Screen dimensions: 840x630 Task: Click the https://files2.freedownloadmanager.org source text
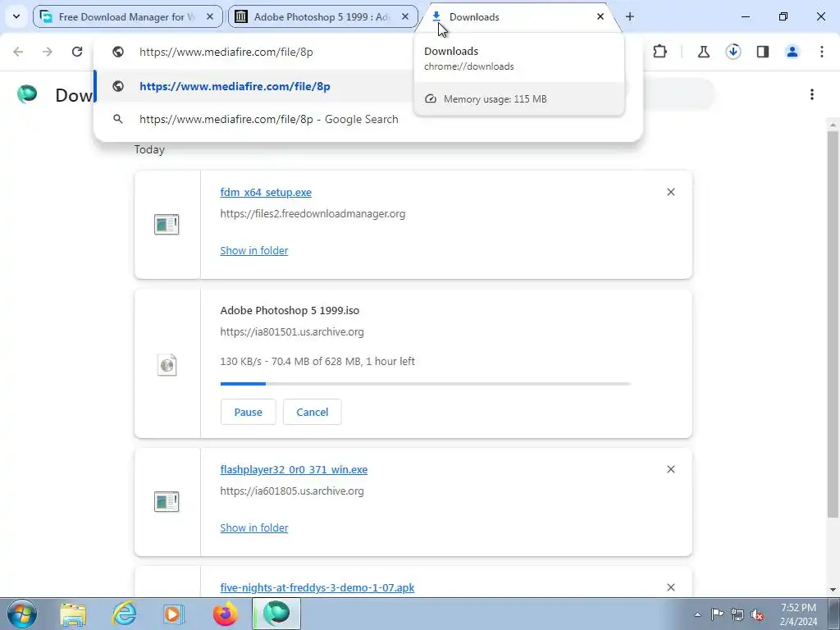pyautogui.click(x=313, y=214)
